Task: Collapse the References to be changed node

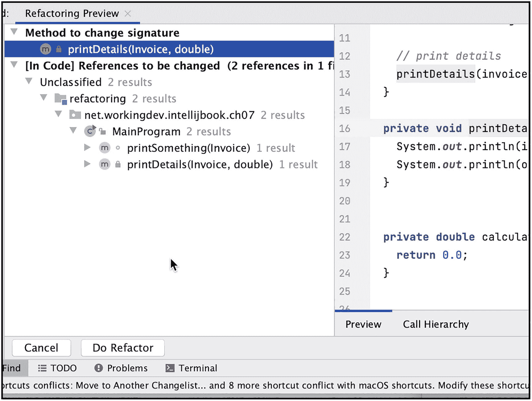Action: point(14,65)
